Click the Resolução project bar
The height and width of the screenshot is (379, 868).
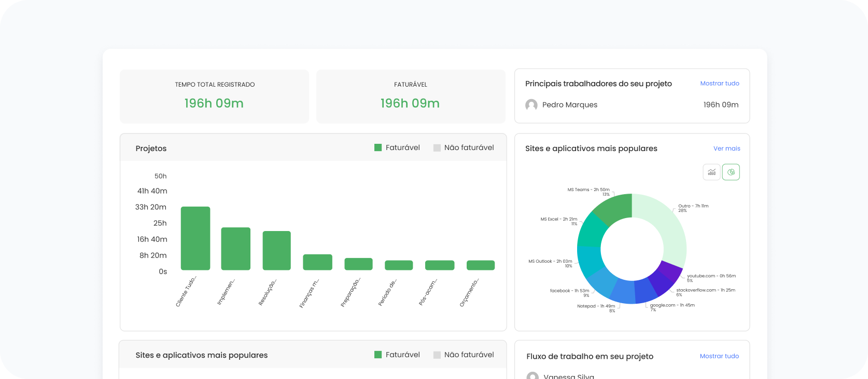point(276,250)
